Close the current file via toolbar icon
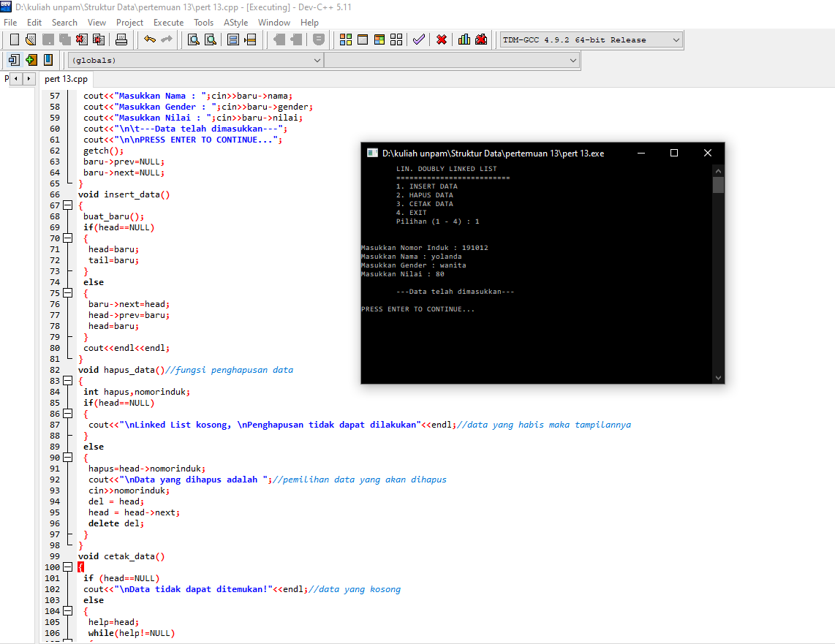The image size is (835, 644). coord(81,39)
